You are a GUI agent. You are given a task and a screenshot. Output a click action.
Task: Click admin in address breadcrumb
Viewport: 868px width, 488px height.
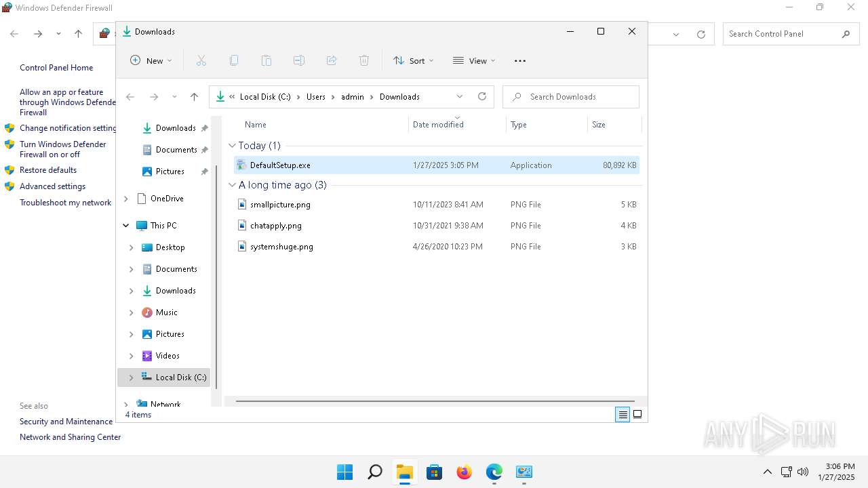click(x=353, y=97)
